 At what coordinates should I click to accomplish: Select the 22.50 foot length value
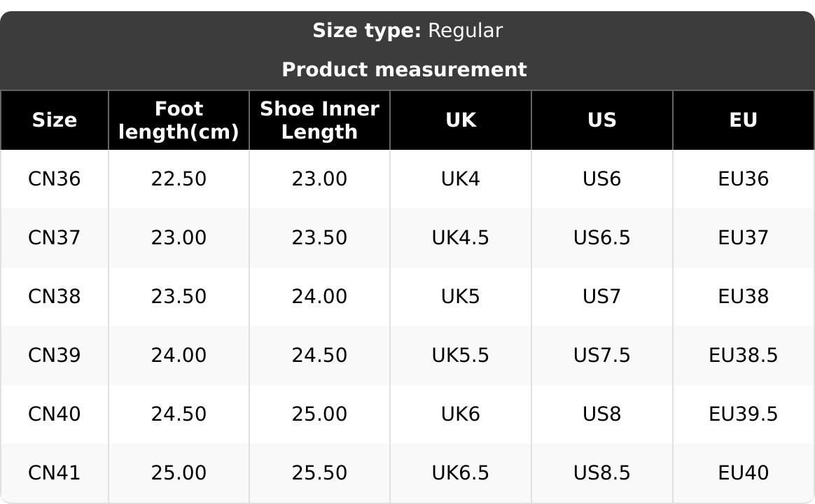pyautogui.click(x=179, y=179)
